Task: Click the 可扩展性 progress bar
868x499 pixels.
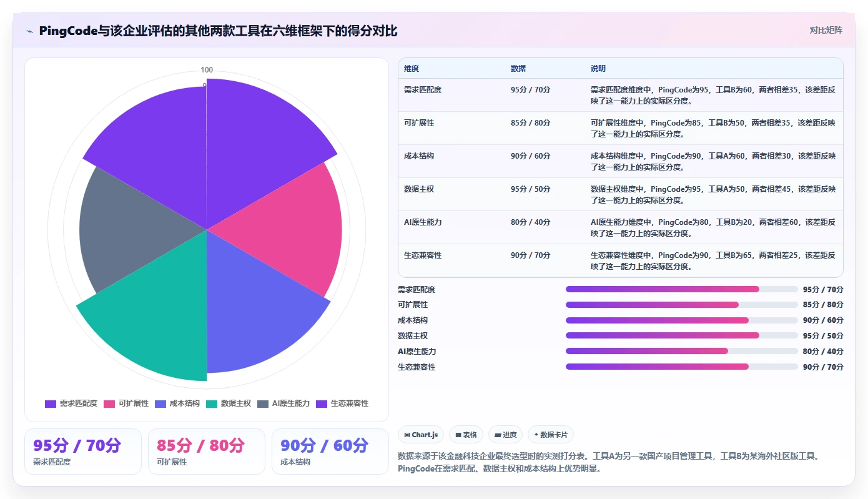Action: [x=682, y=305]
